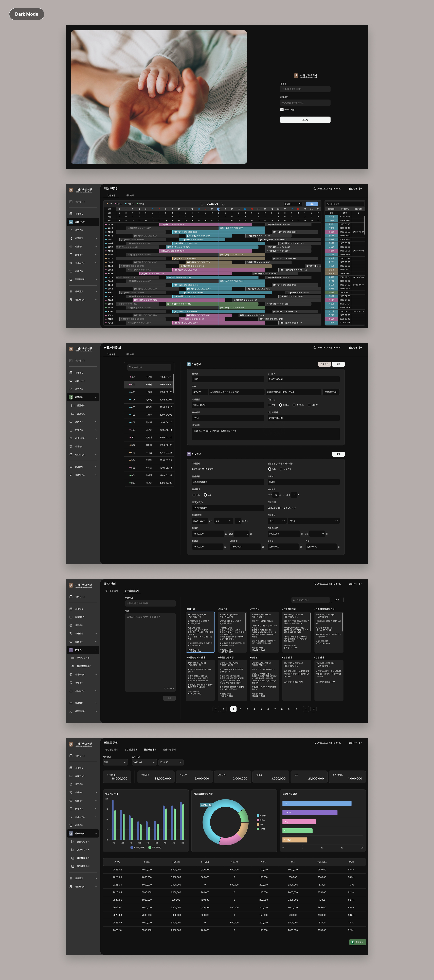Collapse 문자 관리 chevron in 문자 관리 sidebar
This screenshot has width=434, height=980.
(x=96, y=650)
